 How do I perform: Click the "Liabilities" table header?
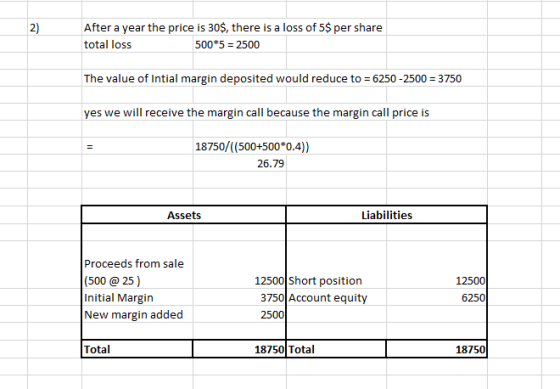point(387,215)
